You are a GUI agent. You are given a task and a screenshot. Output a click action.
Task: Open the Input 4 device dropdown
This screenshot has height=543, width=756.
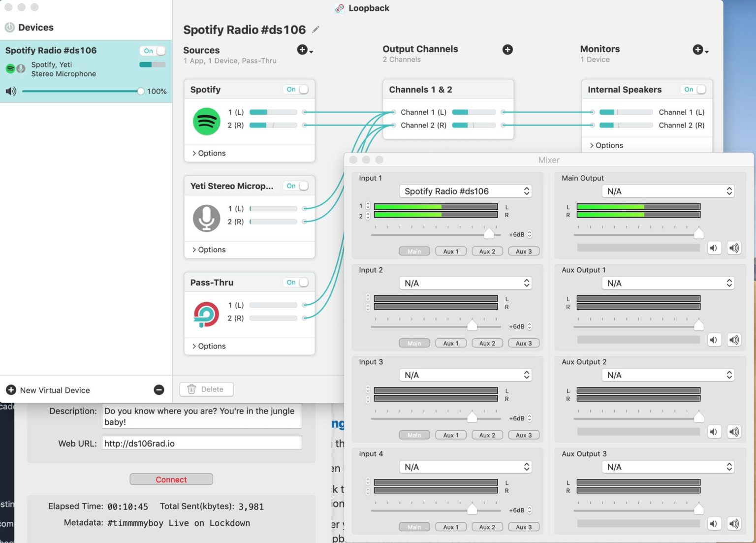[x=466, y=467]
